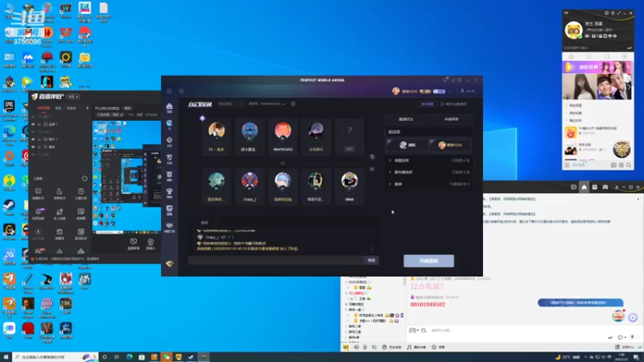The height and width of the screenshot is (362, 644).
Task: Click the round icon beside the toolbox header
Action: [85, 179]
